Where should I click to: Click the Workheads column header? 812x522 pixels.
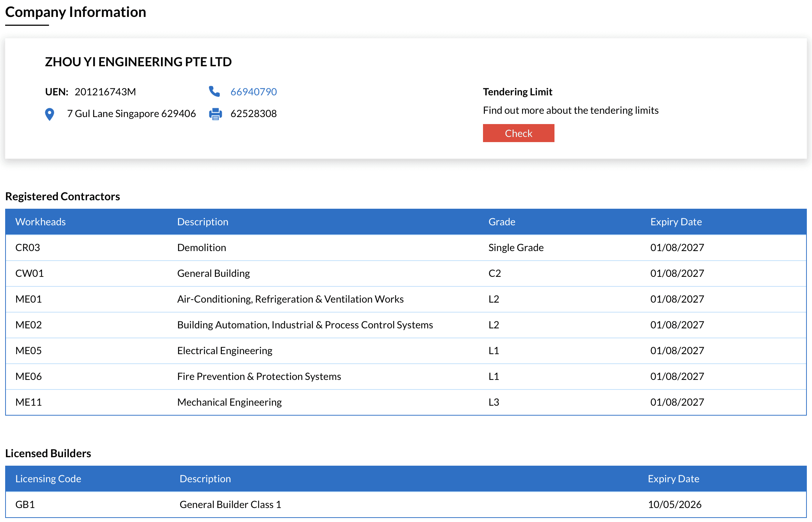point(41,222)
